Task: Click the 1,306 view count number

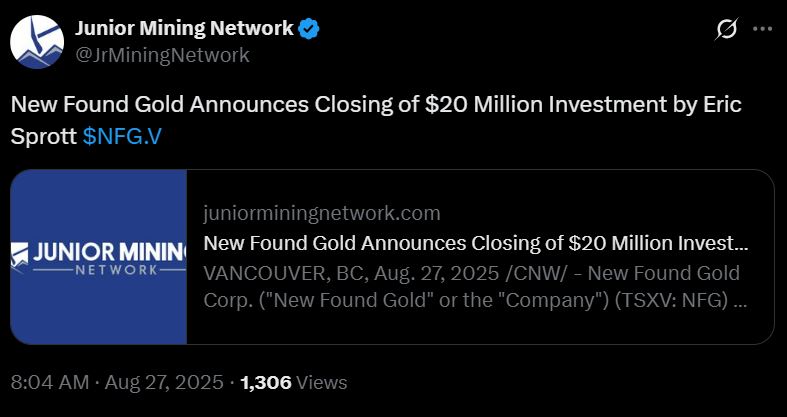Action: tap(267, 382)
